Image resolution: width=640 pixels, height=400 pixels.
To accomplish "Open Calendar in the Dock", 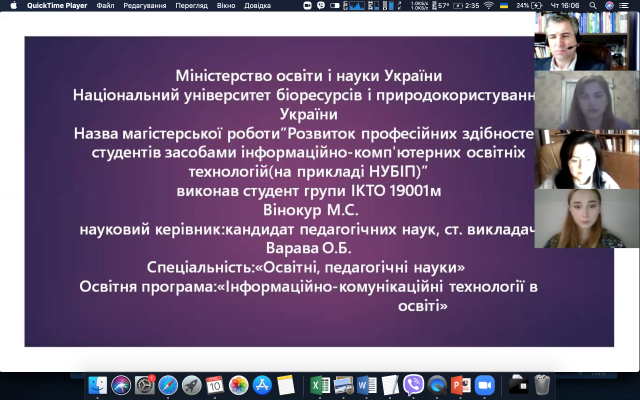I will 215,385.
